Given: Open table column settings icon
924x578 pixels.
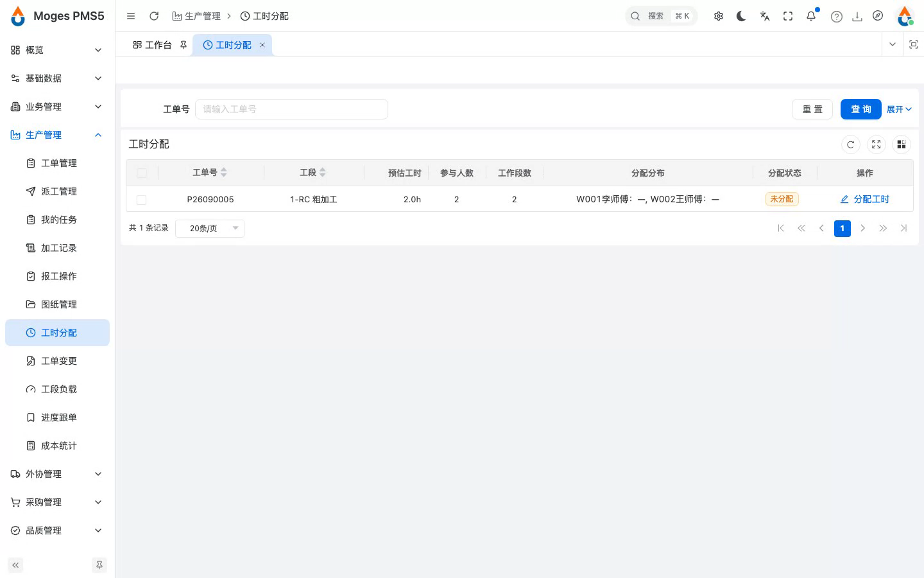Looking at the screenshot, I should point(902,144).
